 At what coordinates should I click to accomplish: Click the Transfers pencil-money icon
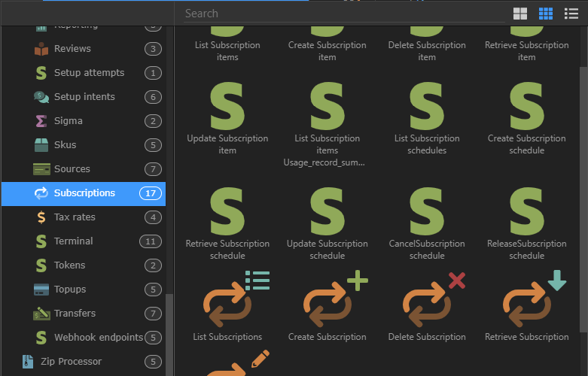tap(41, 314)
